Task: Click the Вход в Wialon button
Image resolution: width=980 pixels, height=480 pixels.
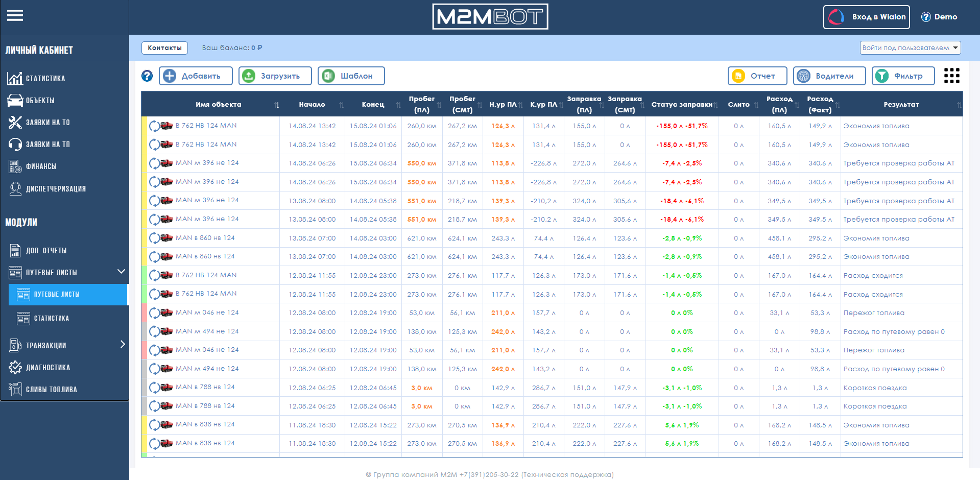Action: [867, 17]
